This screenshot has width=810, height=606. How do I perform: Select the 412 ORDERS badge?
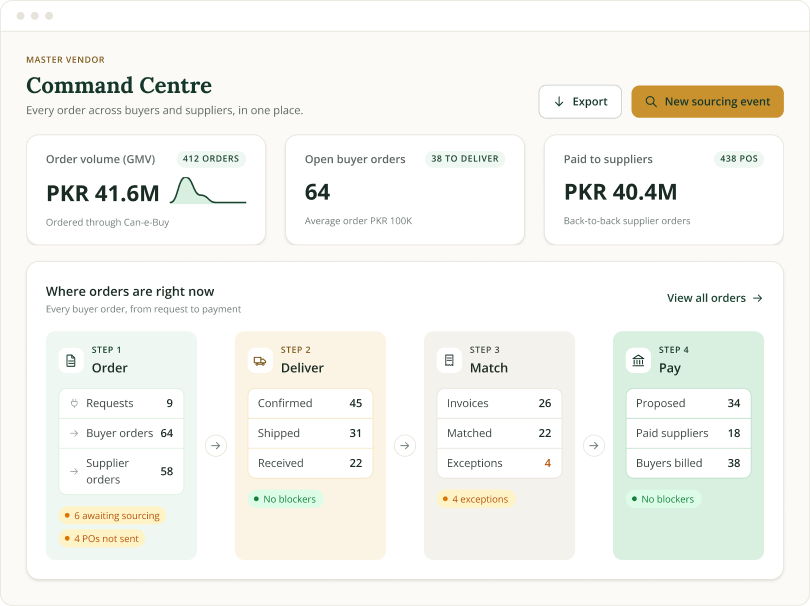click(x=211, y=159)
